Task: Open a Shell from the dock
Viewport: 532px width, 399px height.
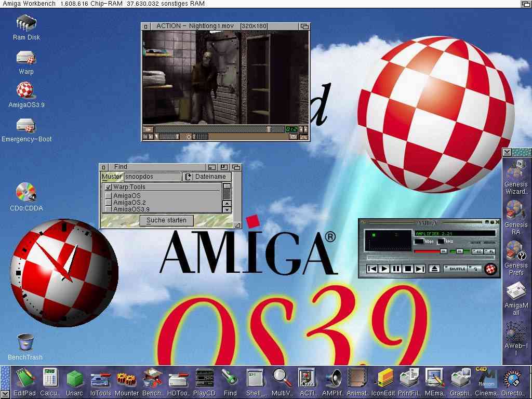Action: [x=255, y=378]
